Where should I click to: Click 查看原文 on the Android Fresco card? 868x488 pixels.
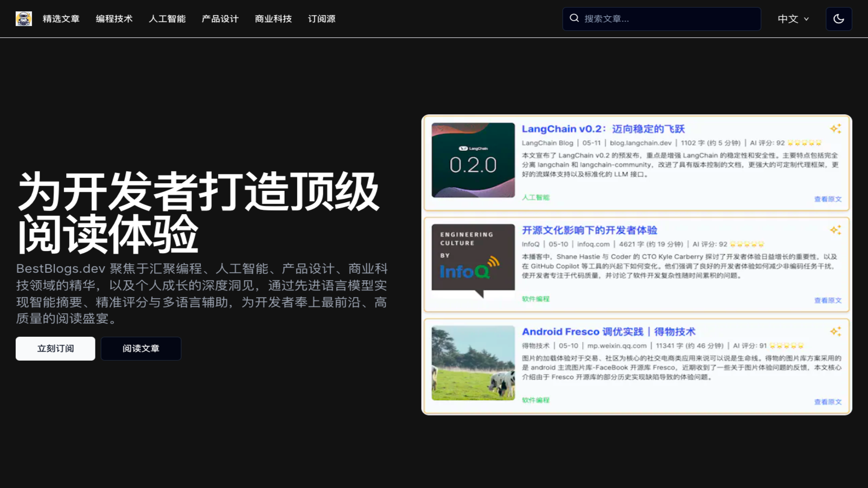tap(828, 402)
